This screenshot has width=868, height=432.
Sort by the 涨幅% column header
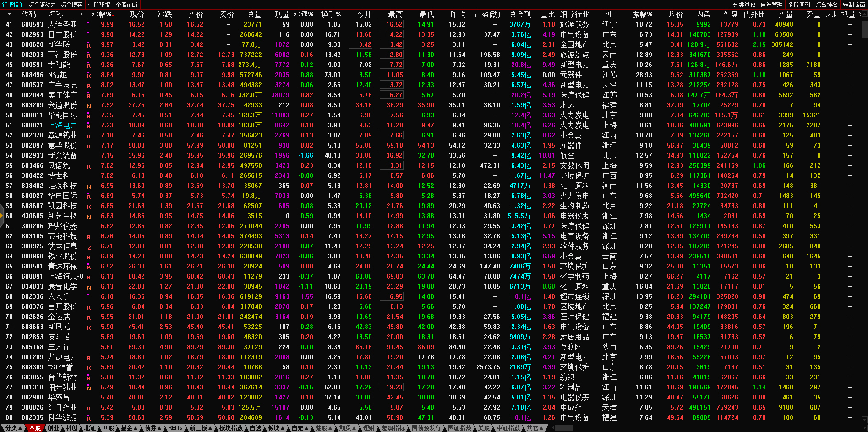click(101, 14)
